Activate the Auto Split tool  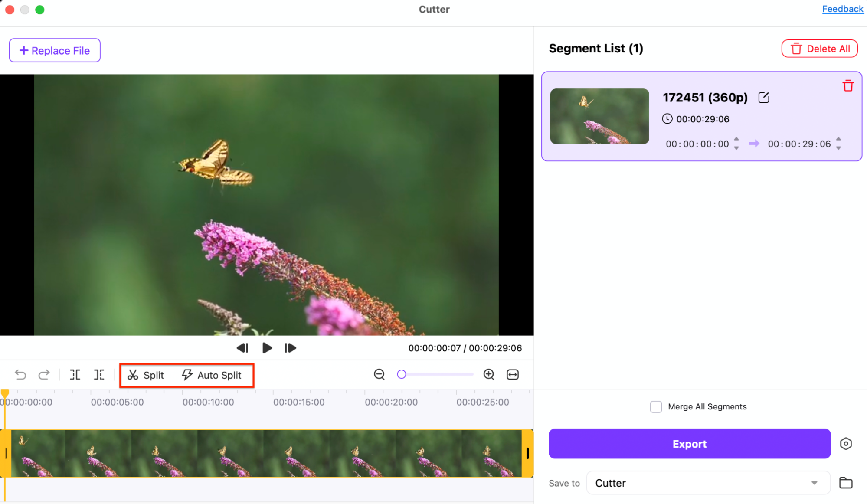[x=212, y=375]
